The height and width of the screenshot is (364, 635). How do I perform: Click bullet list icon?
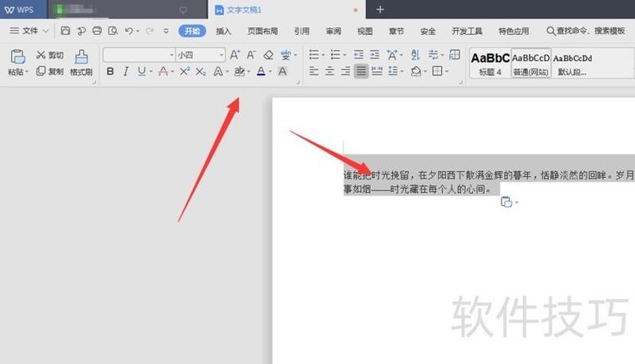pyautogui.click(x=314, y=54)
